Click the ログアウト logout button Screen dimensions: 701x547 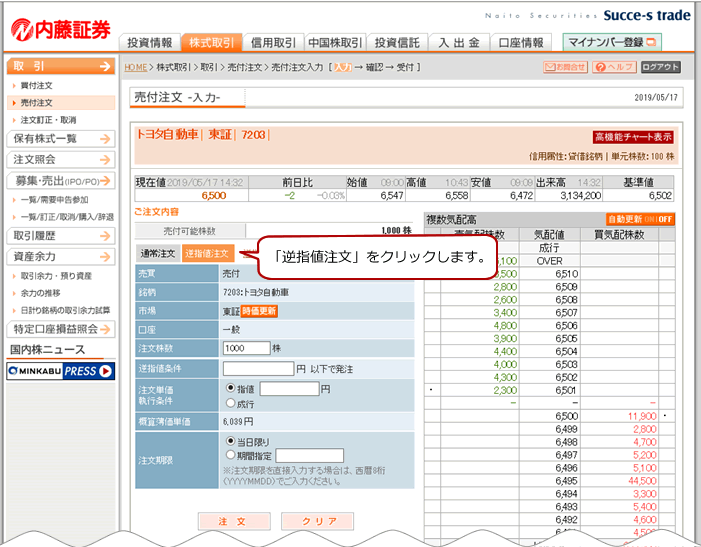[661, 67]
